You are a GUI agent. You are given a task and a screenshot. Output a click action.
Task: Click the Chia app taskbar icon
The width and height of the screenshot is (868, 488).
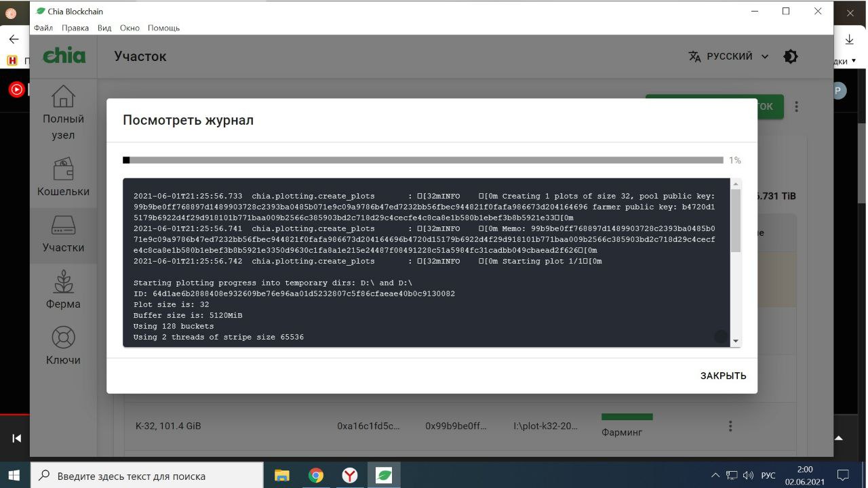[x=384, y=475]
